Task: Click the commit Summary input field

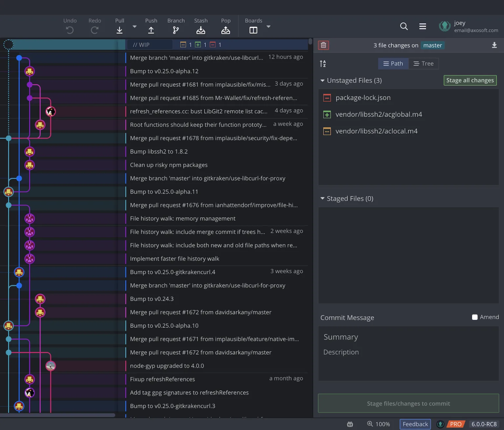Action: [x=408, y=337]
